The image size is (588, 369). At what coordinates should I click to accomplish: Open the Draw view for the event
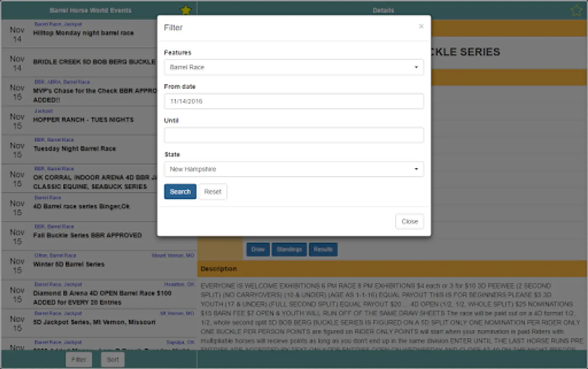point(258,249)
